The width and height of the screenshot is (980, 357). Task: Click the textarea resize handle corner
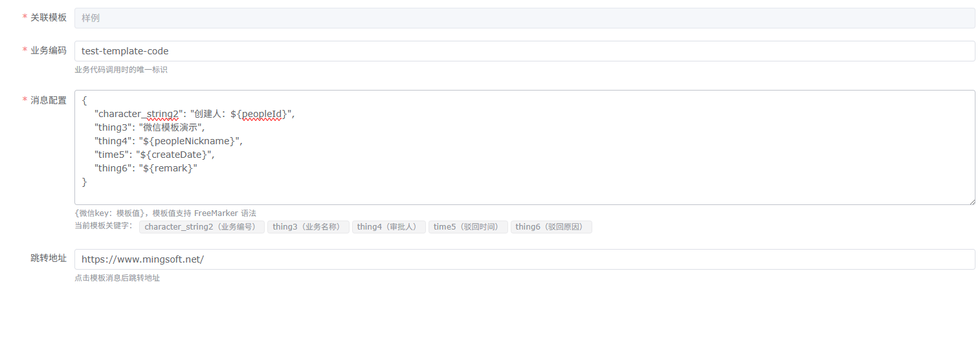pos(971,201)
